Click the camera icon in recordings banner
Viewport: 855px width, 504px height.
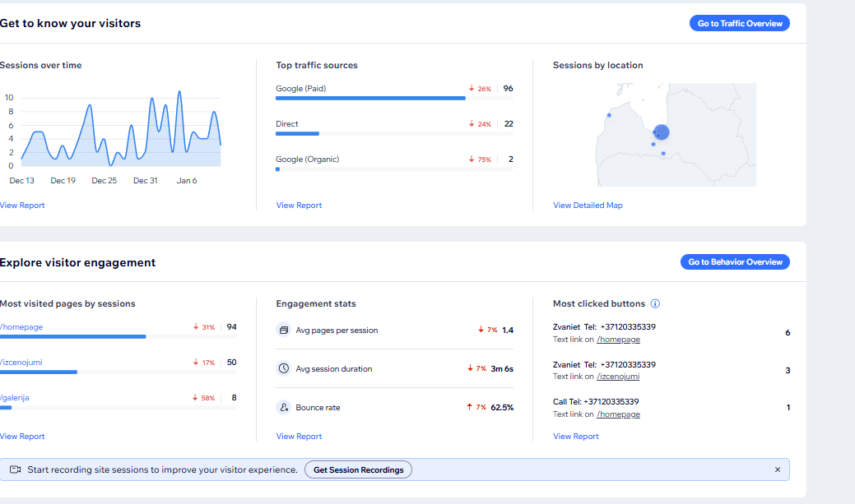(x=15, y=469)
